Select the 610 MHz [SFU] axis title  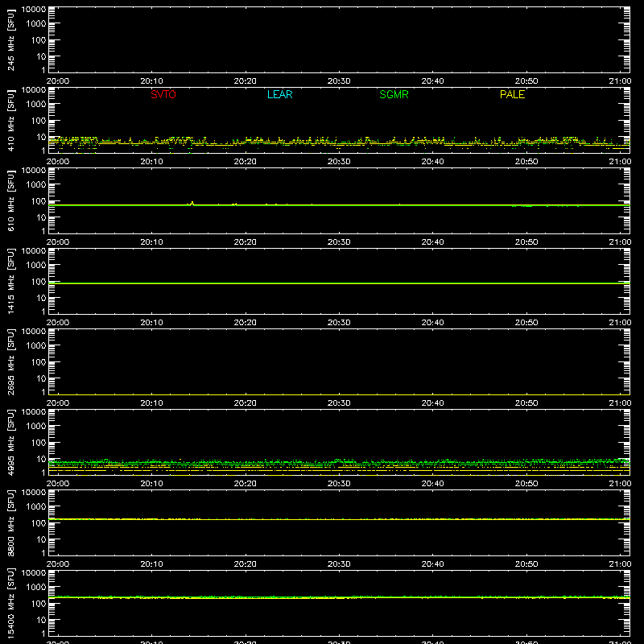10,200
